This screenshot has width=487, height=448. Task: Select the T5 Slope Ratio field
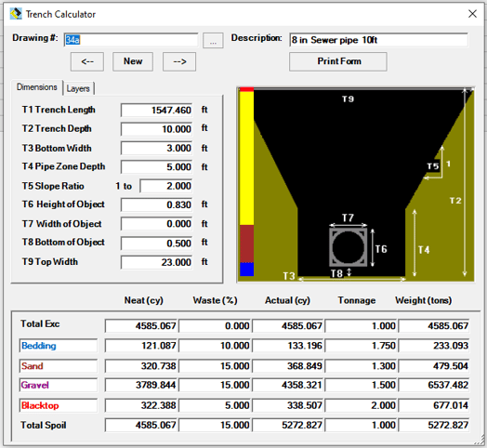pos(165,186)
